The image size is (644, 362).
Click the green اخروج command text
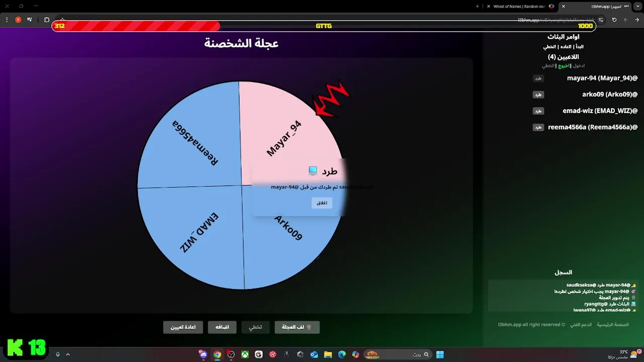[563, 66]
